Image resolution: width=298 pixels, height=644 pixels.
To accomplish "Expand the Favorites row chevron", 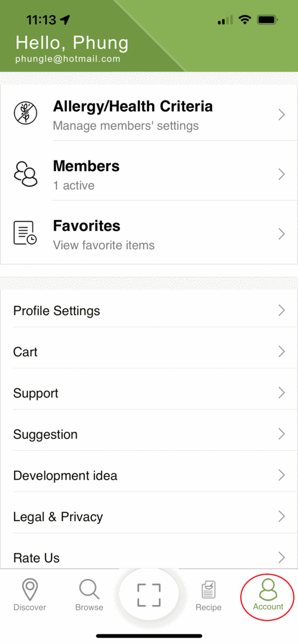I will (281, 233).
